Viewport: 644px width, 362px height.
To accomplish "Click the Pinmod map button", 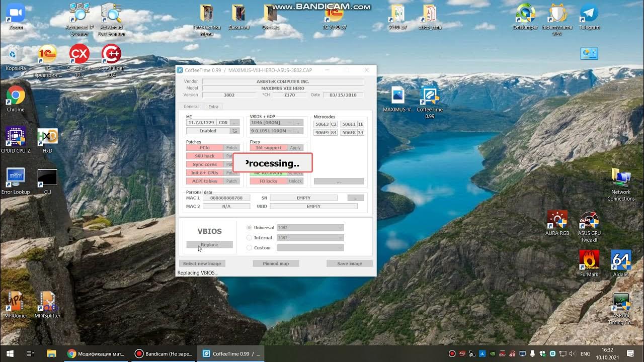I will click(276, 263).
